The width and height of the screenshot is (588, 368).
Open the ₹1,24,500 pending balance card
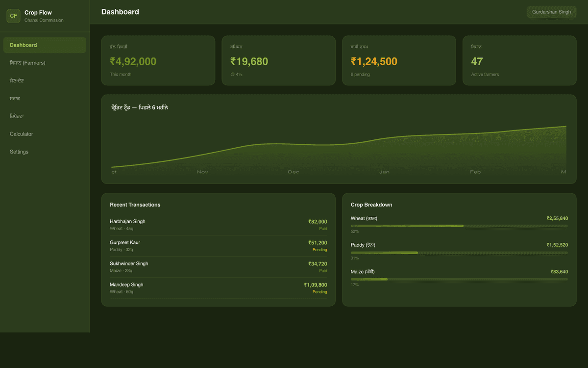pos(399,60)
